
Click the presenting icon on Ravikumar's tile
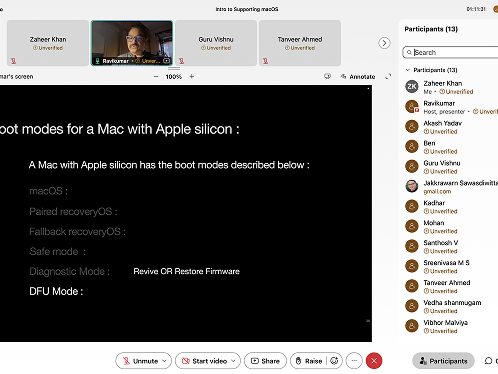(x=166, y=61)
